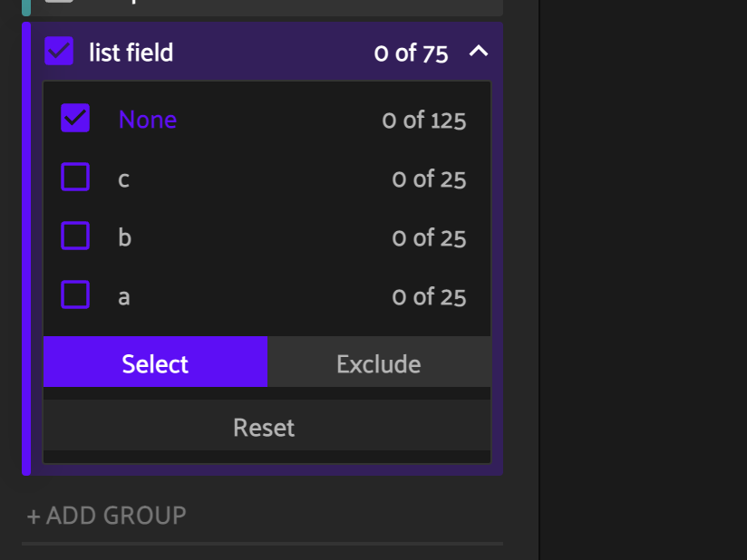Click the 0 of 125 count for None

point(424,119)
